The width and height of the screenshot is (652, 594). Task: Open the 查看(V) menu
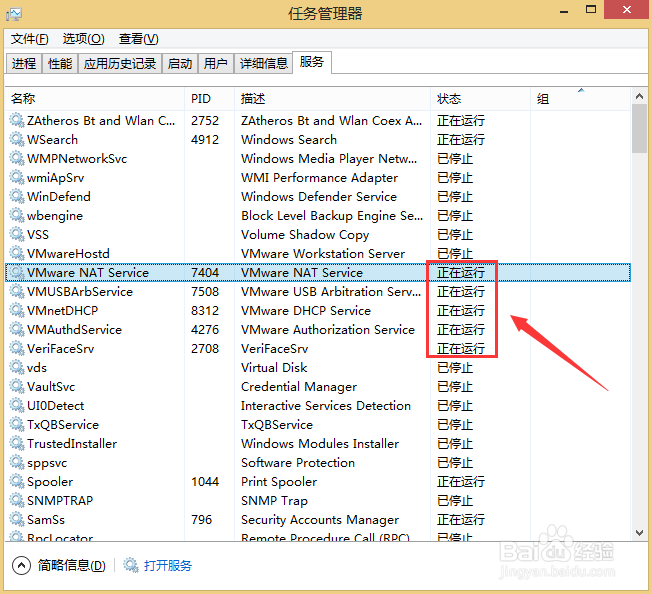(x=138, y=39)
